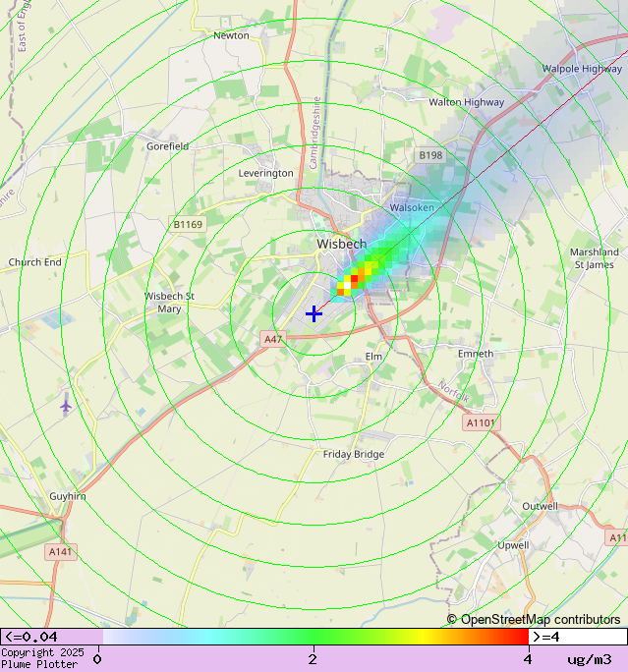The width and height of the screenshot is (628, 672).
Task: Click the white peak concentration cell
Action: [x=347, y=285]
